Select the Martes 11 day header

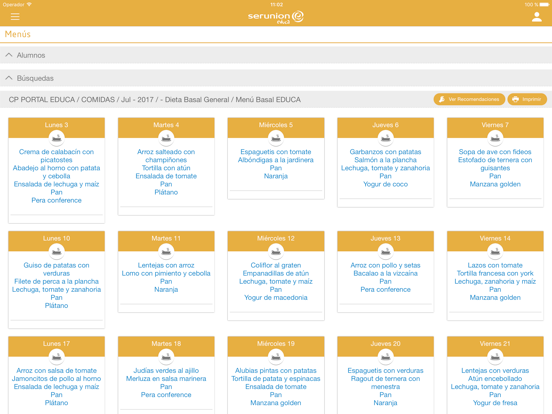166,238
